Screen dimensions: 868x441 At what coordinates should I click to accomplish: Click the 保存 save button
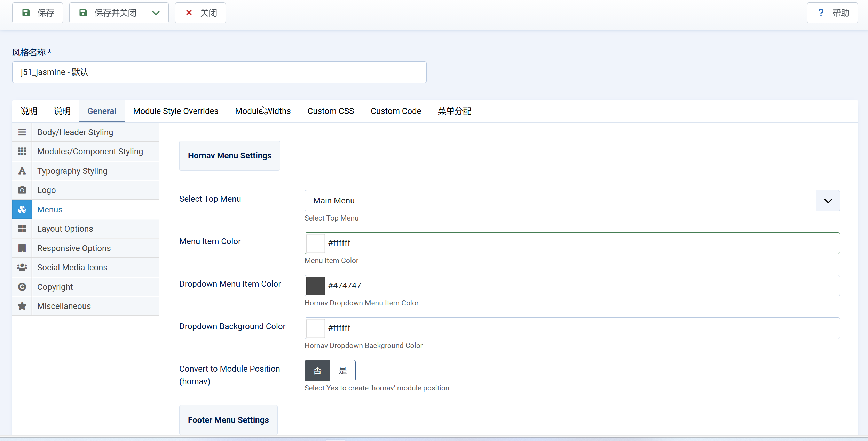(x=38, y=13)
